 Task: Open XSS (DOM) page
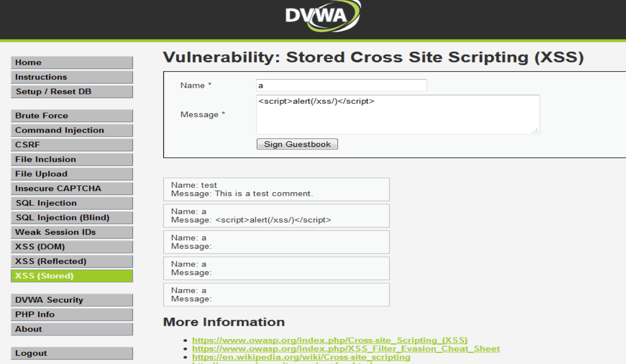pyautogui.click(x=72, y=247)
